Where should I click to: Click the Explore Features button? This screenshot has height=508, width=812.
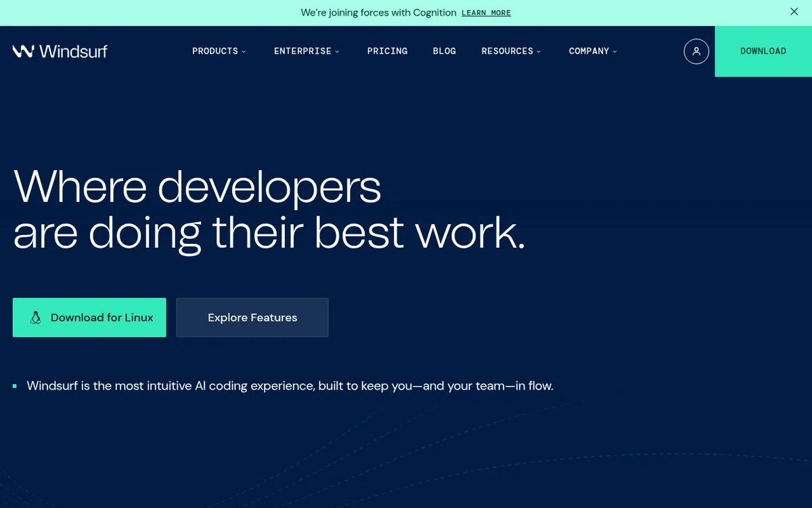click(252, 318)
